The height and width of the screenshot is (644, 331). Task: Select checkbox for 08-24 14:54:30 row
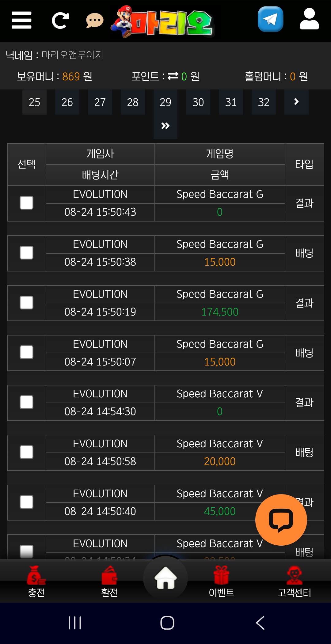pyautogui.click(x=26, y=402)
